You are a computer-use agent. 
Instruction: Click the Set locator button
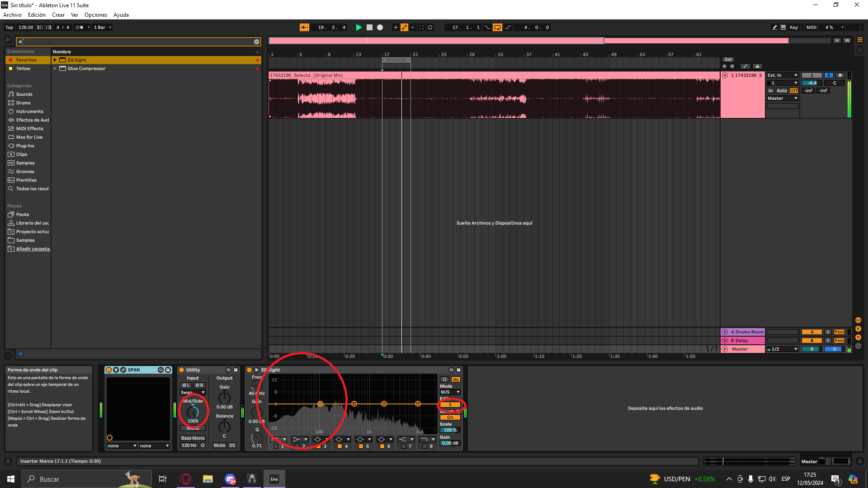tap(728, 60)
